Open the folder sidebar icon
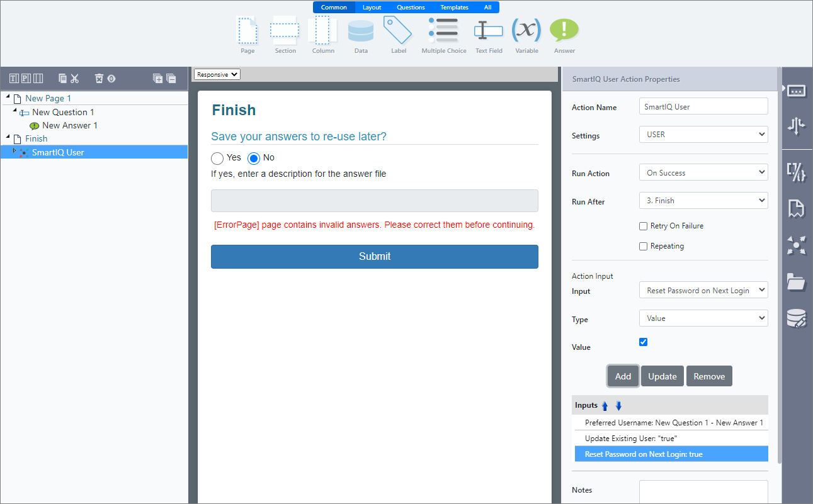Viewport: 813px width, 504px height. 797,282
